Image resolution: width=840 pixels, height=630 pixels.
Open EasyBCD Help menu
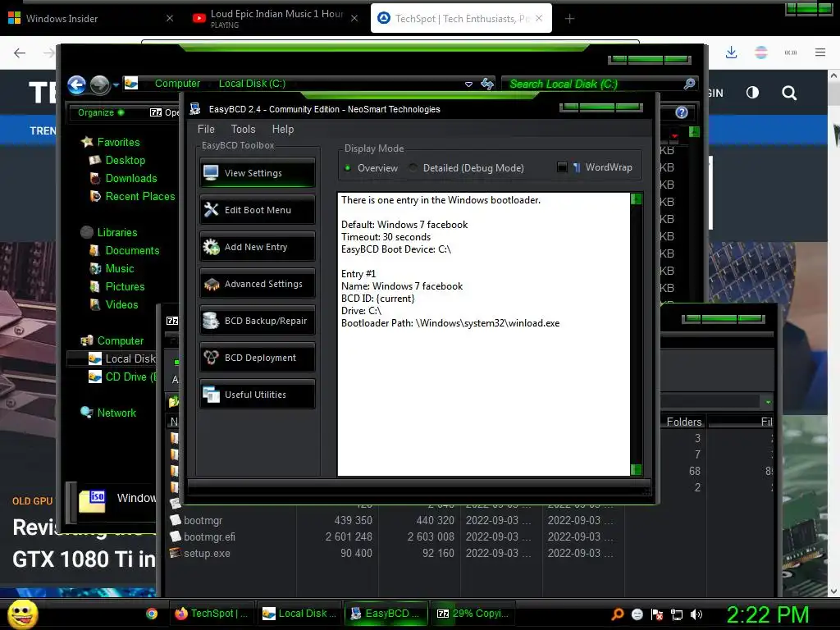(283, 129)
